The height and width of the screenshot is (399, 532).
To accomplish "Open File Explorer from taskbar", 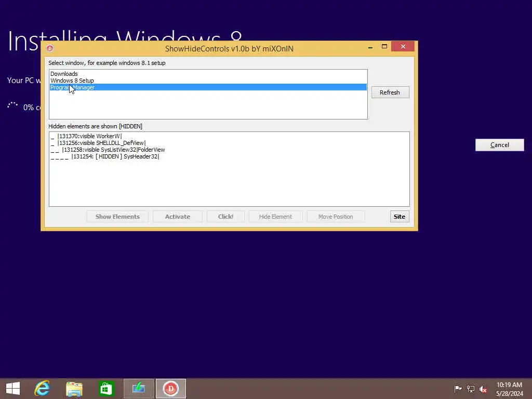I will coord(74,389).
